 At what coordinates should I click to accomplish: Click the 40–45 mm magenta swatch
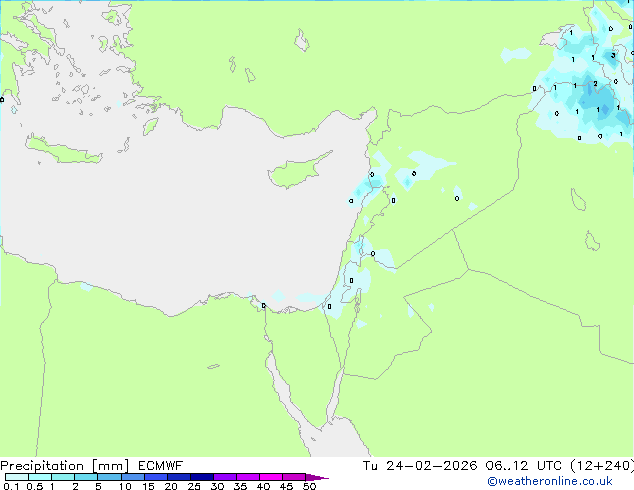271,477
